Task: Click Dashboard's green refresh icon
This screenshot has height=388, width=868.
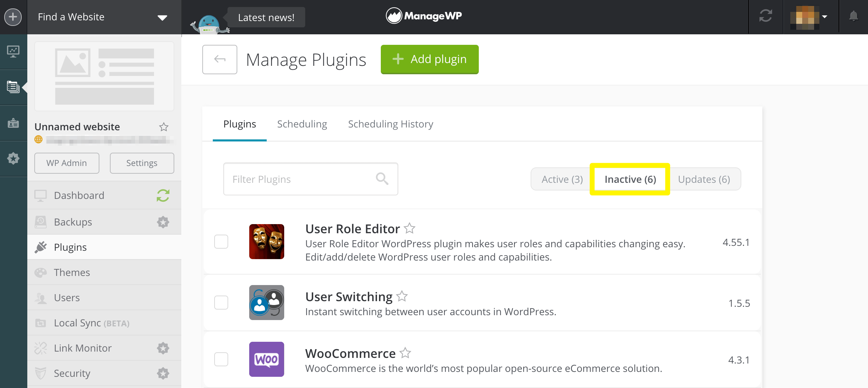Action: coord(163,195)
